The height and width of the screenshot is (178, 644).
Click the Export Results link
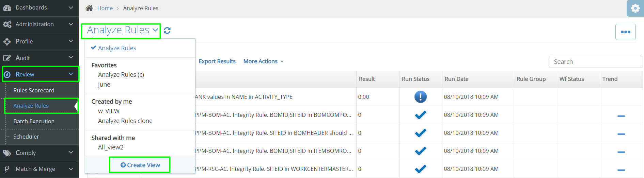[217, 61]
